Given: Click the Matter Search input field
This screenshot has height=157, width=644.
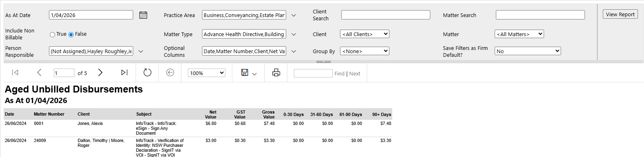Looking at the screenshot, I should (540, 15).
